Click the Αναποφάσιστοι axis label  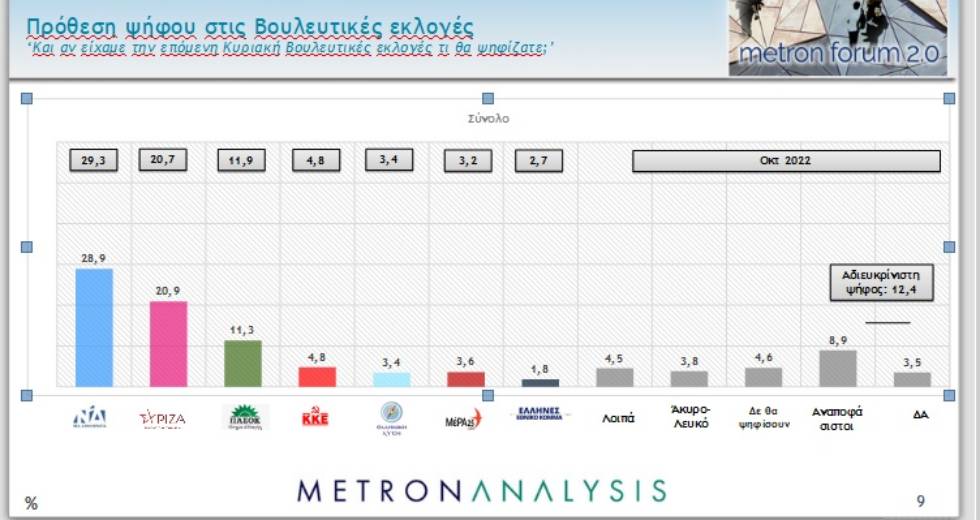tap(837, 419)
